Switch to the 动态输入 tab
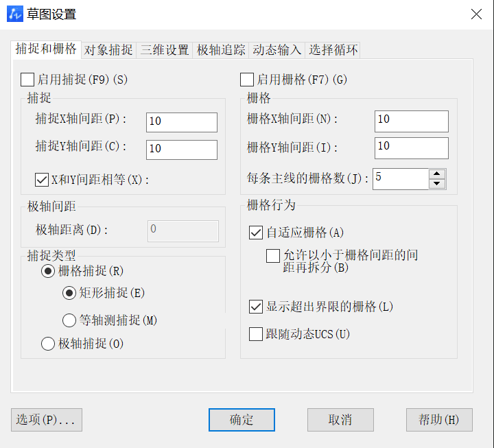 (277, 50)
